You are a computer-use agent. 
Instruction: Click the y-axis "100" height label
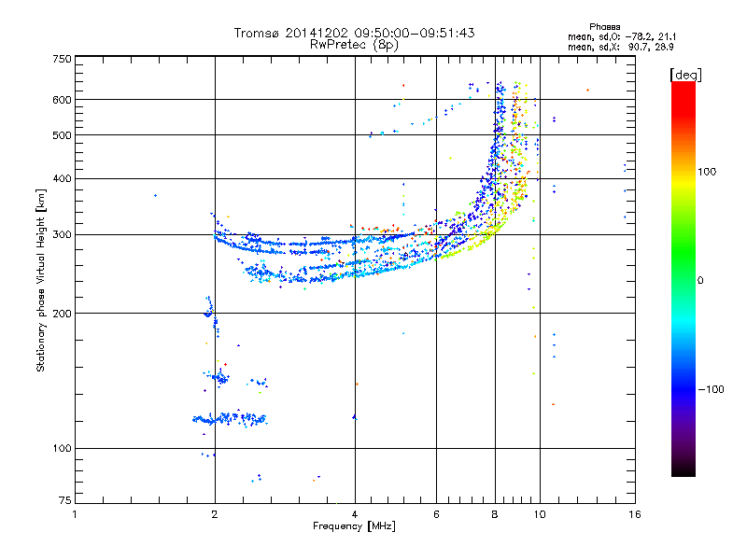62,448
